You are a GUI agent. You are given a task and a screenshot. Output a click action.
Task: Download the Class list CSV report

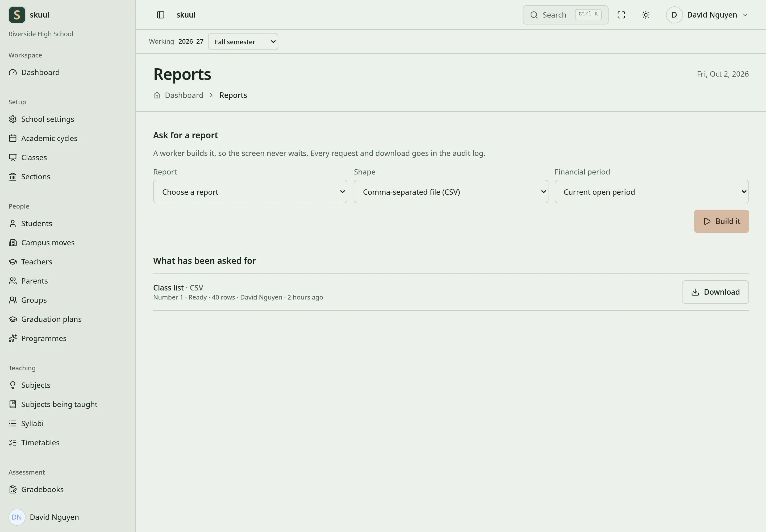tap(715, 292)
